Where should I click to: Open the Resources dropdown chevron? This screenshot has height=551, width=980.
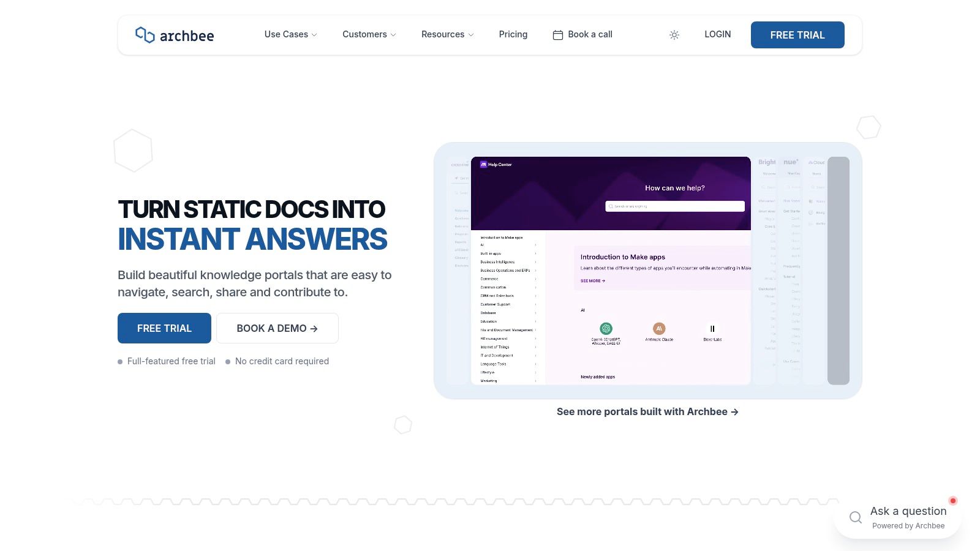[x=471, y=35]
